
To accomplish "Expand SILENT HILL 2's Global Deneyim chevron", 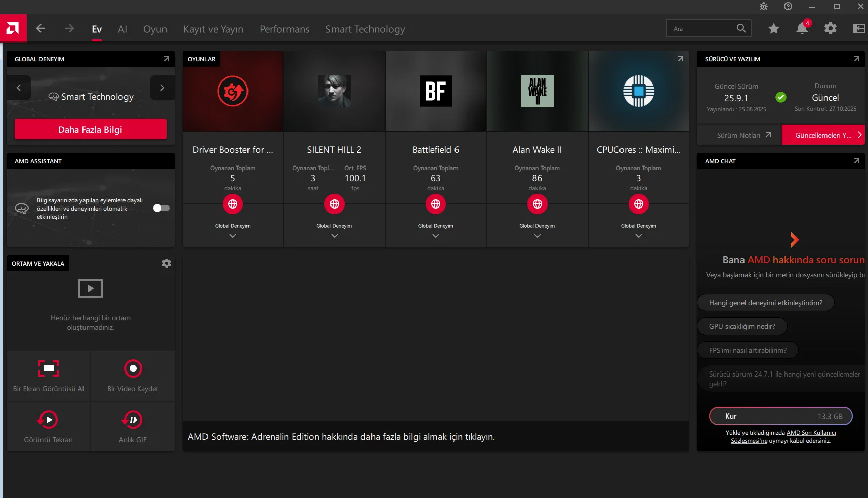I will click(335, 236).
